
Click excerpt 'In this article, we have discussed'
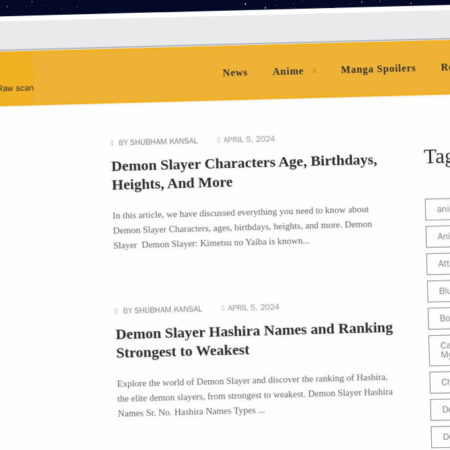(x=243, y=228)
